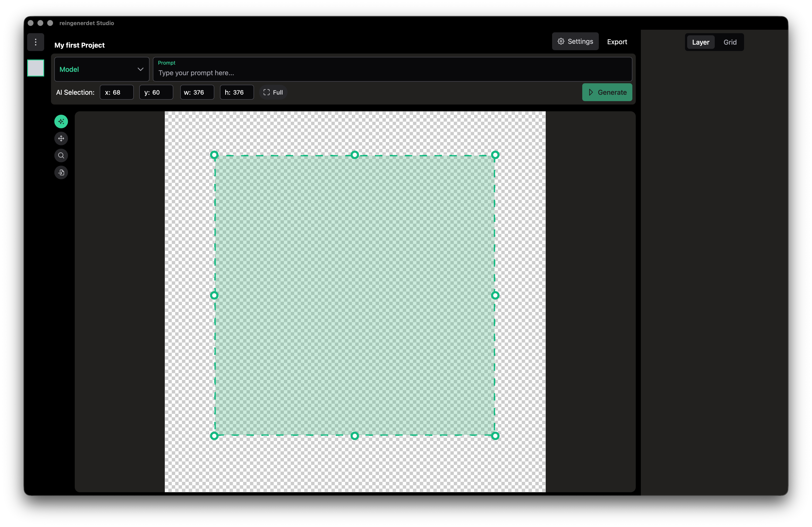The image size is (812, 527).
Task: Click the Full frame-corners icon
Action: point(266,92)
